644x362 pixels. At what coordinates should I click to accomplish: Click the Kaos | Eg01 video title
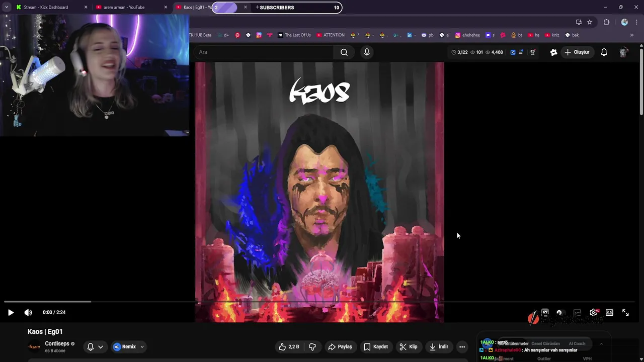(45, 331)
